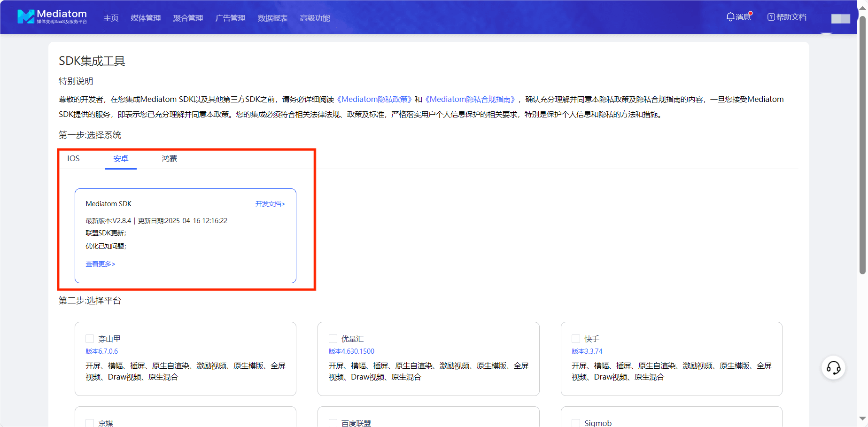Open the 开发文档 link
This screenshot has height=427, width=868.
click(270, 204)
